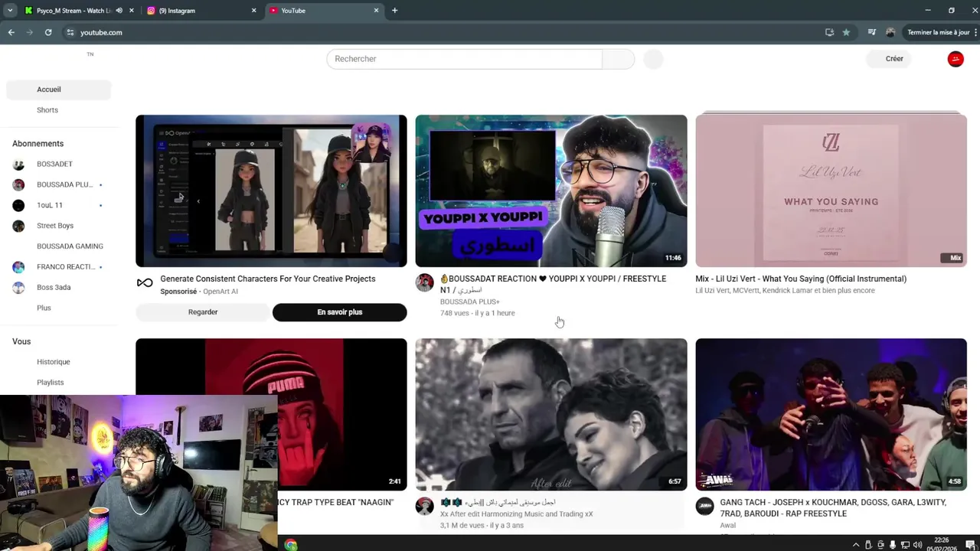Image resolution: width=980 pixels, height=551 pixels.
Task: Click the En savoir plus button
Action: [339, 312]
